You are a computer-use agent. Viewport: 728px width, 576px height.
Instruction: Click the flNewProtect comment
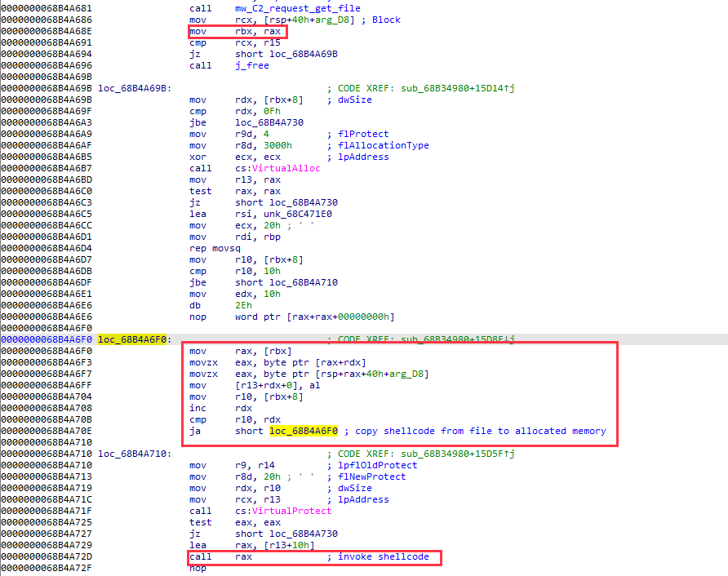click(x=371, y=476)
